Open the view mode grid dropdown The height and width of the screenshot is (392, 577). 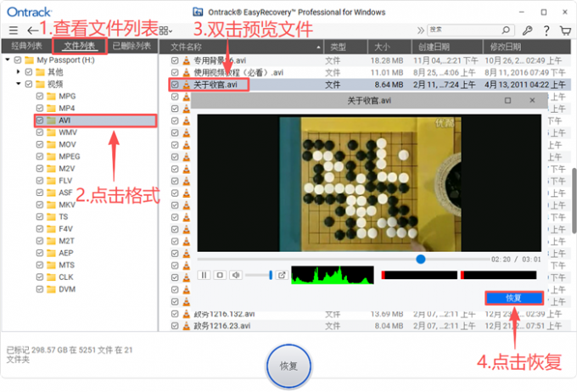pos(165,31)
